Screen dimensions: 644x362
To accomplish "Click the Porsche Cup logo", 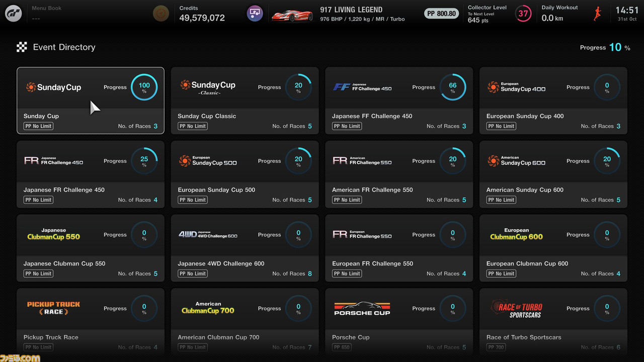I will coord(362,308).
